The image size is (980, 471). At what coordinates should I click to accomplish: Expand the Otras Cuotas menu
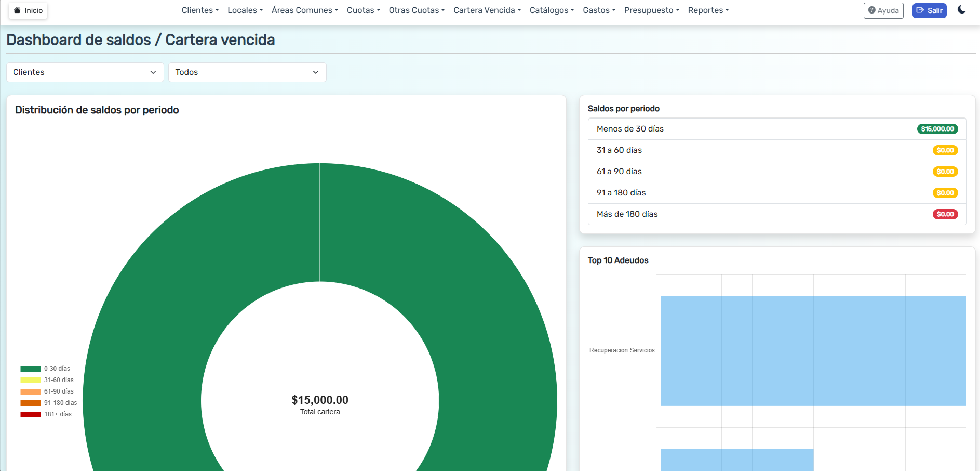coord(416,10)
